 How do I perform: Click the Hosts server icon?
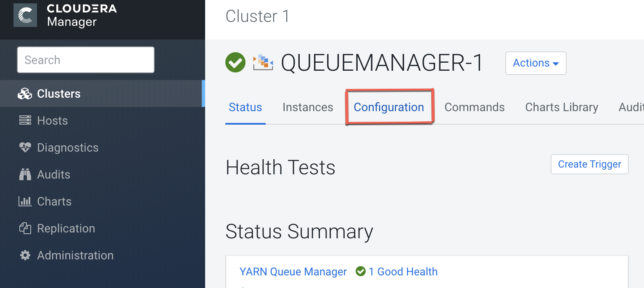pyautogui.click(x=25, y=121)
